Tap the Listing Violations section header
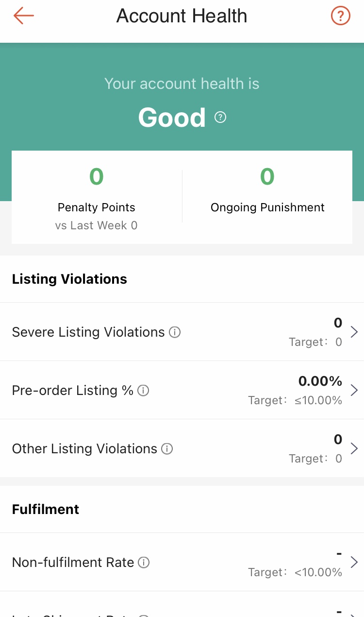Screen dimensions: 364x617 (69, 279)
